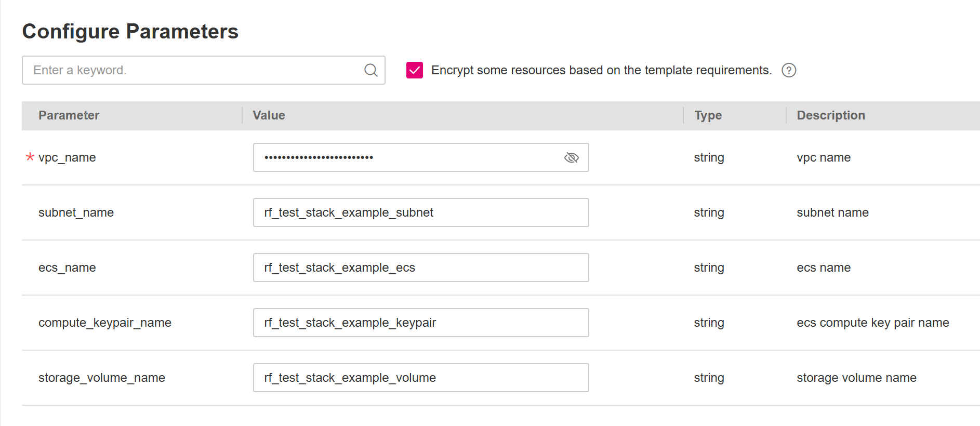Click the 'vpc name' description text

(824, 157)
